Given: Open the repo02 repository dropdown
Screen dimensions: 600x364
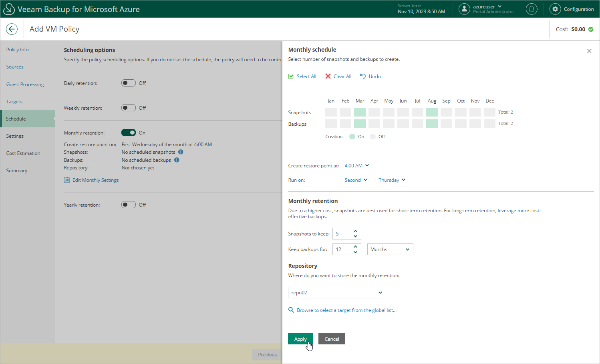Looking at the screenshot, I should [x=337, y=292].
